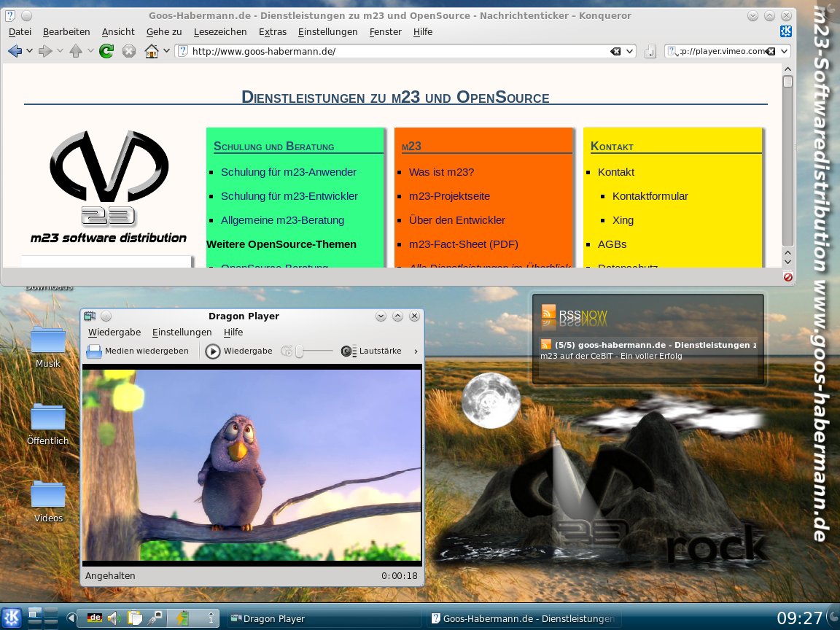840x630 pixels.
Task: Clear the address bar with clear icon
Action: pos(615,52)
